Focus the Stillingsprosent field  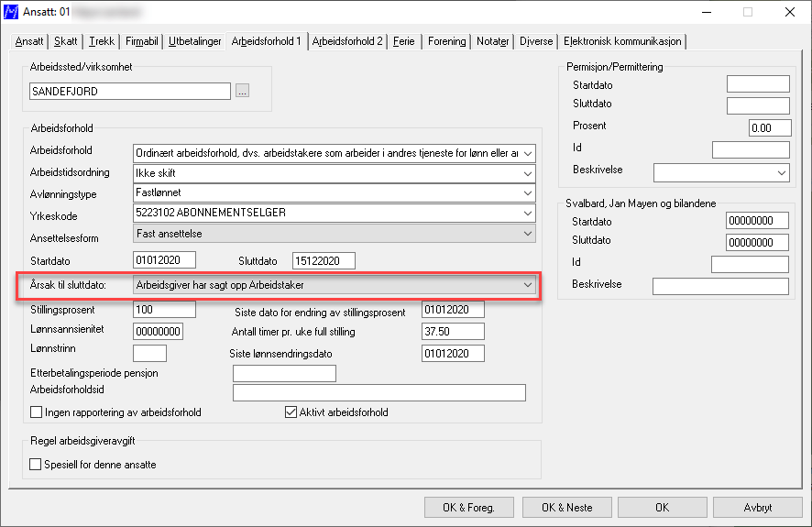point(165,310)
